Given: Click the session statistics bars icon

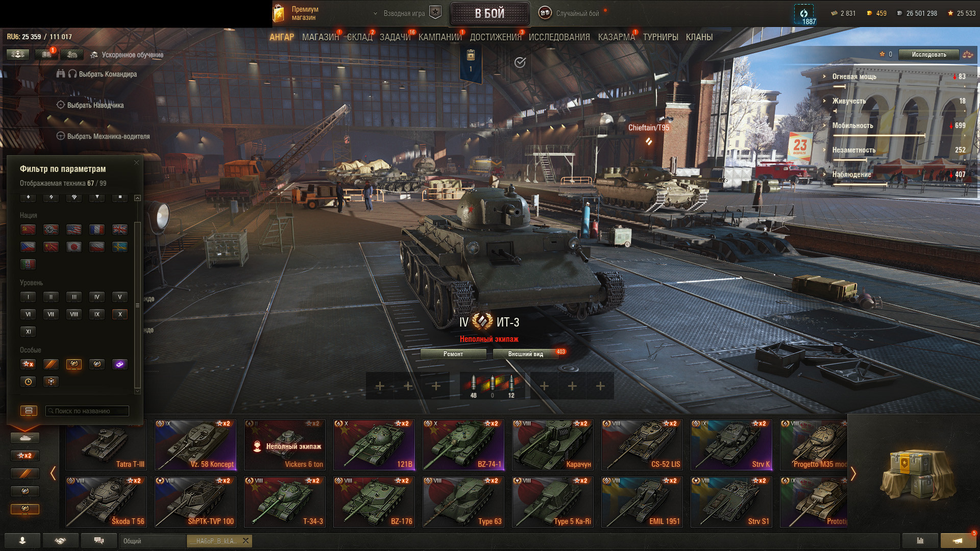Looking at the screenshot, I should click(x=920, y=541).
